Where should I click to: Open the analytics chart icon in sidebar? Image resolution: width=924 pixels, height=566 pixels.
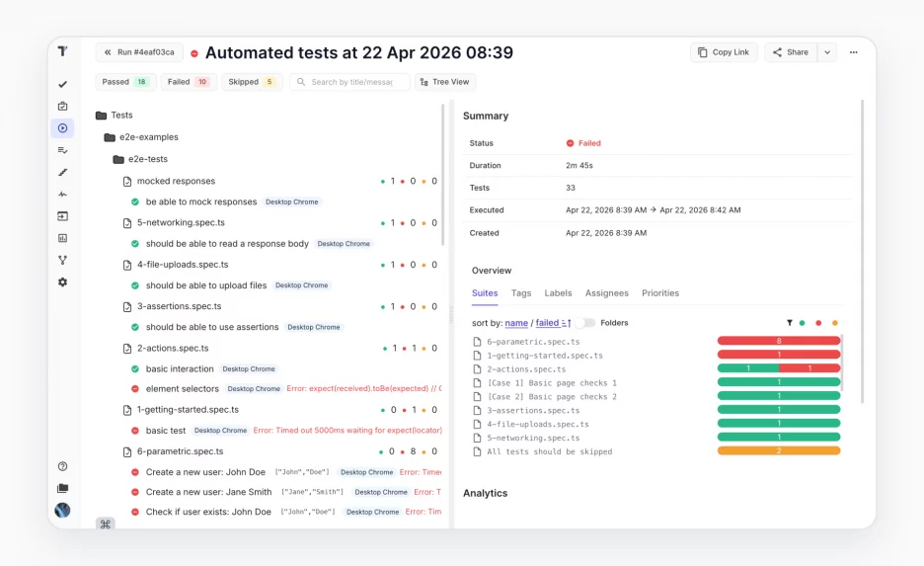point(62,238)
